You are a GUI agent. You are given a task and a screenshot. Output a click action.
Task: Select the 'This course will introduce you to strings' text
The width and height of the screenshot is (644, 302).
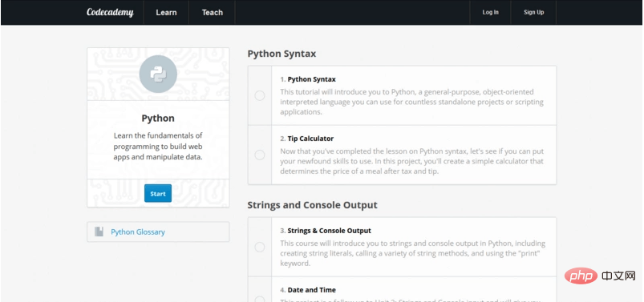(413, 253)
